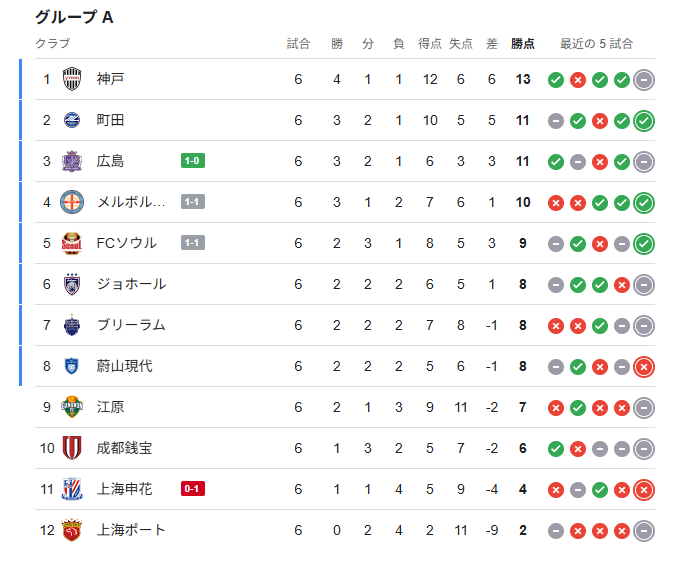Click the 1-0 live score badge for 広島
686x562 pixels.
point(193,161)
